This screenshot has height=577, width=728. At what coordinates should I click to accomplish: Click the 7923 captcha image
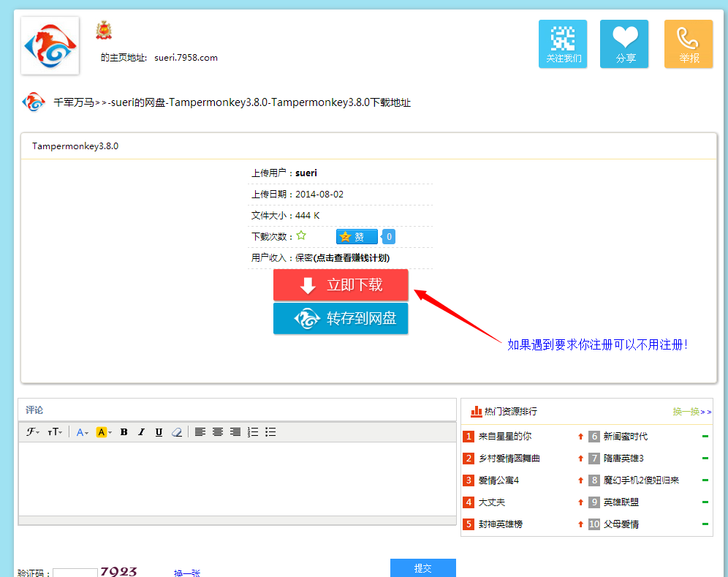coord(119,571)
